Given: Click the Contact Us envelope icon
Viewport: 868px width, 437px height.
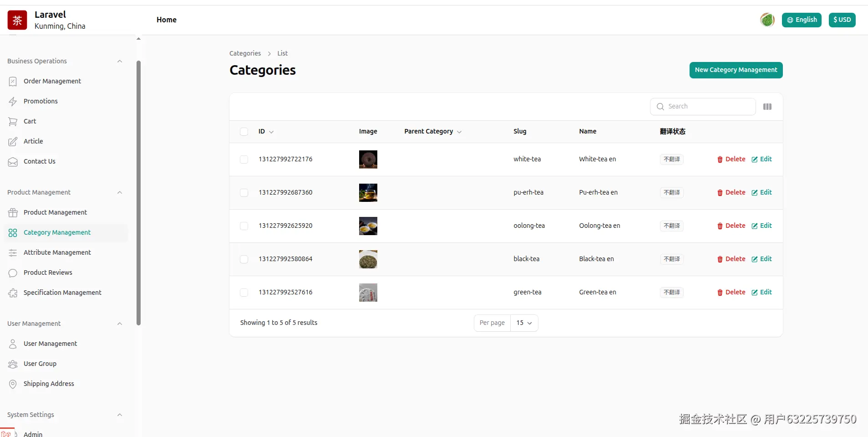Looking at the screenshot, I should tap(13, 162).
